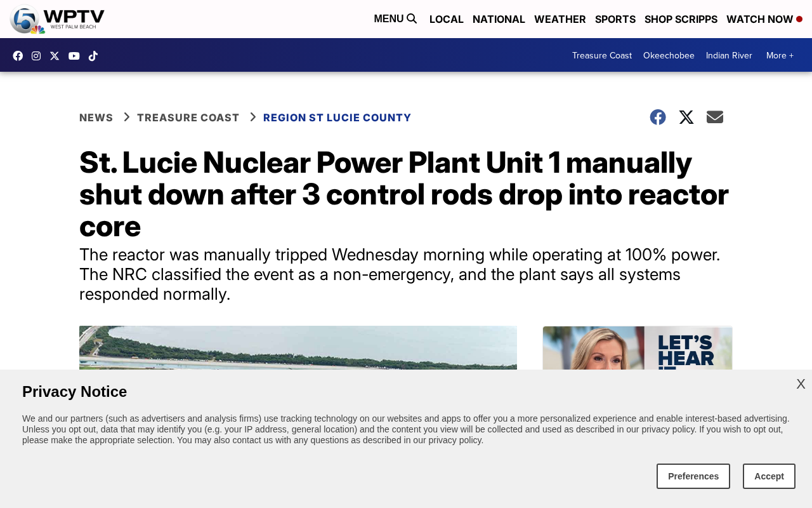Open the TREASURE COAST breadcrumb
Viewport: 812px width, 508px height.
(188, 117)
